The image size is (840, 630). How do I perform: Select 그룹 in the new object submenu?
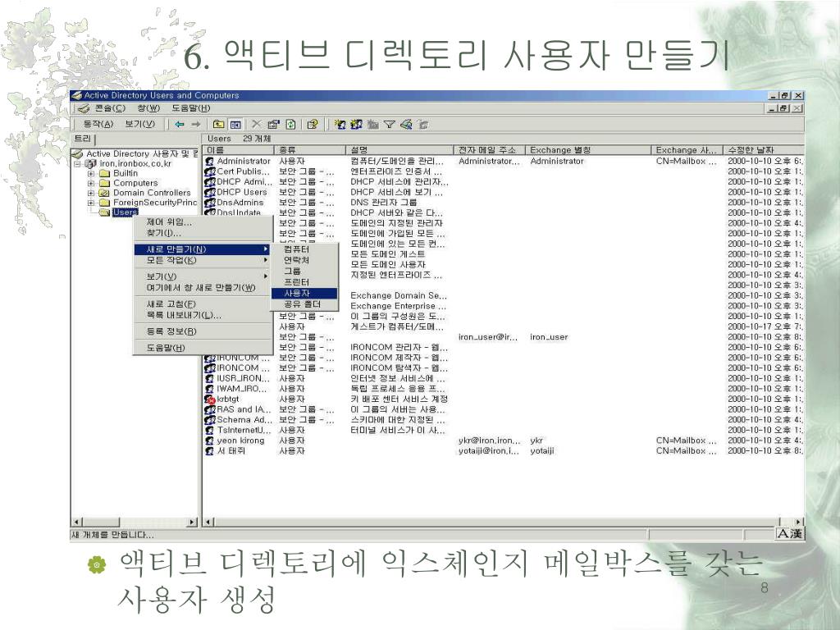click(x=304, y=271)
